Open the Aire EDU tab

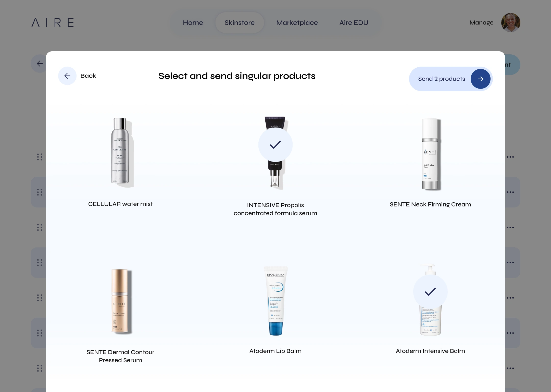tap(354, 22)
